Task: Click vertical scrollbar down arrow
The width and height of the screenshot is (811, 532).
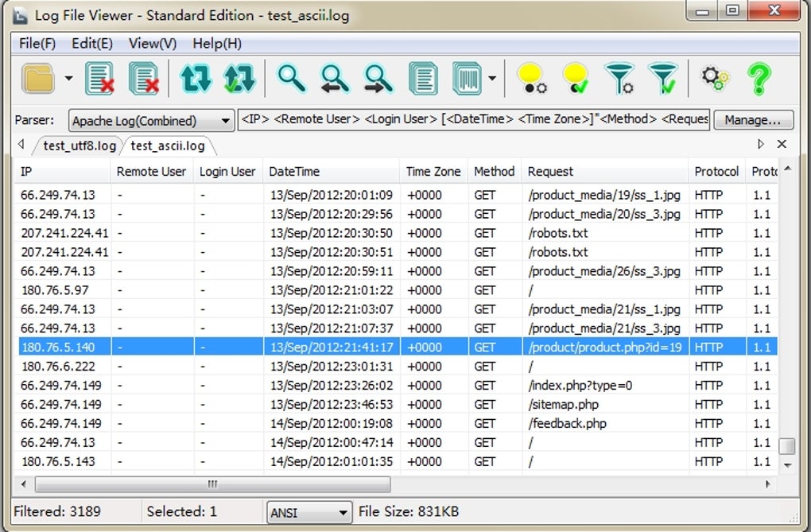Action: point(787,464)
